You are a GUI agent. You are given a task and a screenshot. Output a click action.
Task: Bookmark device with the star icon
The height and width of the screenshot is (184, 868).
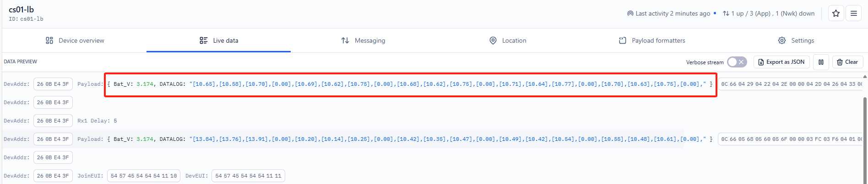pos(836,13)
